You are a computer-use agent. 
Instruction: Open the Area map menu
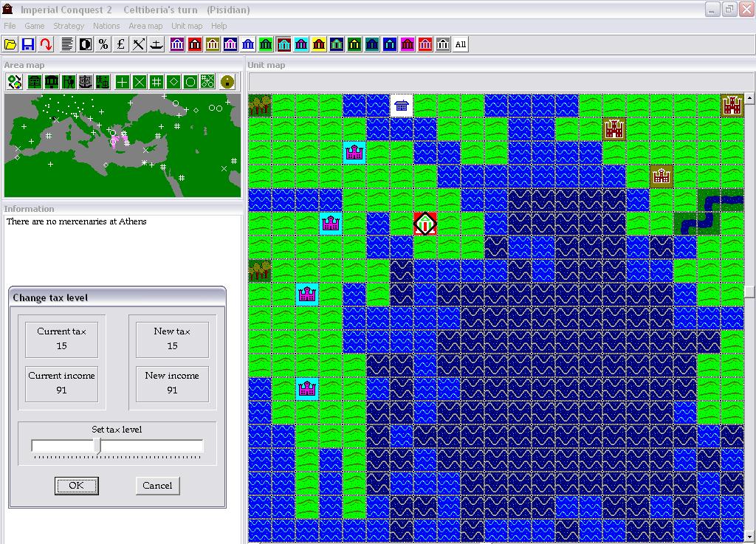coord(145,26)
